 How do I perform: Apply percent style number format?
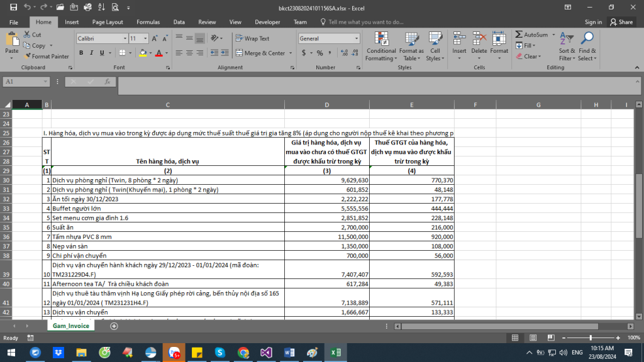click(319, 53)
